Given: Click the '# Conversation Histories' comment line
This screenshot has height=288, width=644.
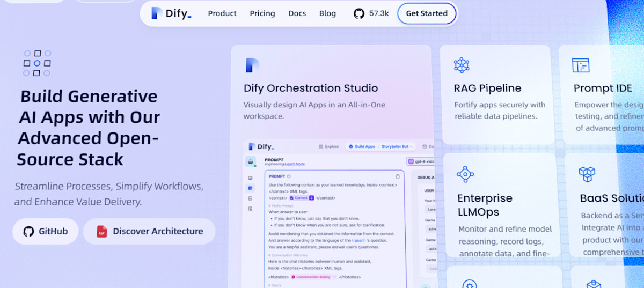Looking at the screenshot, I should click(289, 255).
